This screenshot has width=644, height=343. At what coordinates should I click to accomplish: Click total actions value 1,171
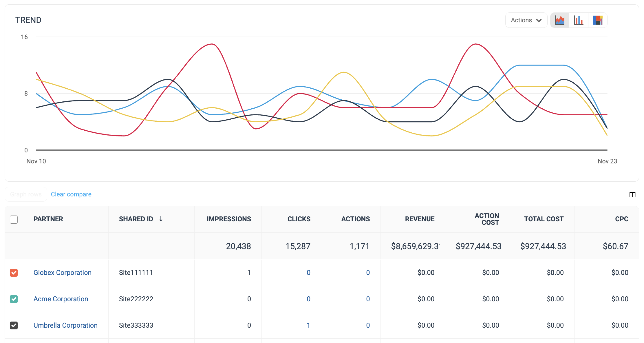(360, 246)
